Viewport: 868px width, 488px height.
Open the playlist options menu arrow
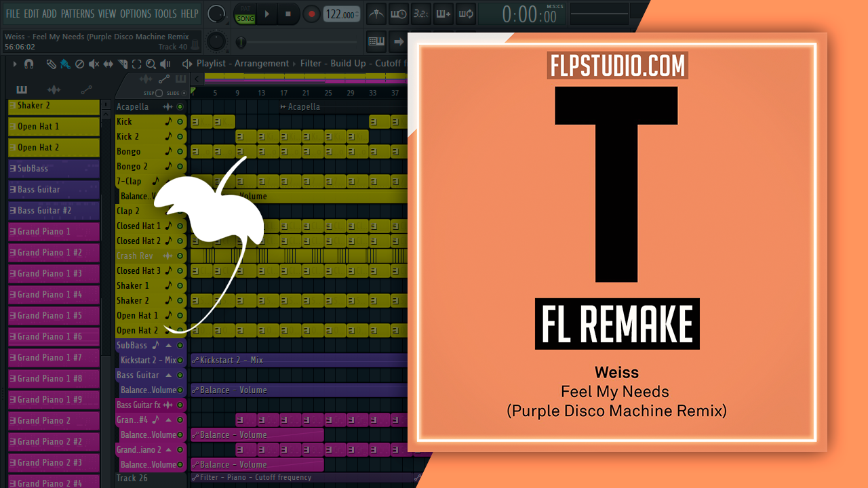click(x=14, y=64)
